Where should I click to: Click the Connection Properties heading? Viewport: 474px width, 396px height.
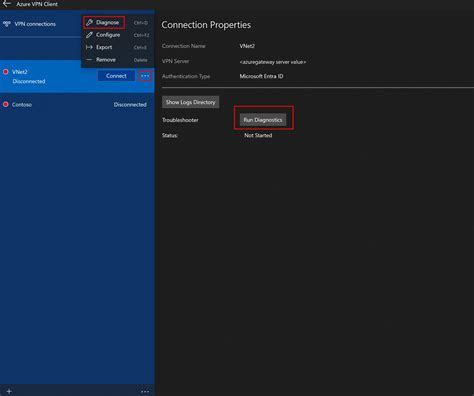(x=206, y=25)
